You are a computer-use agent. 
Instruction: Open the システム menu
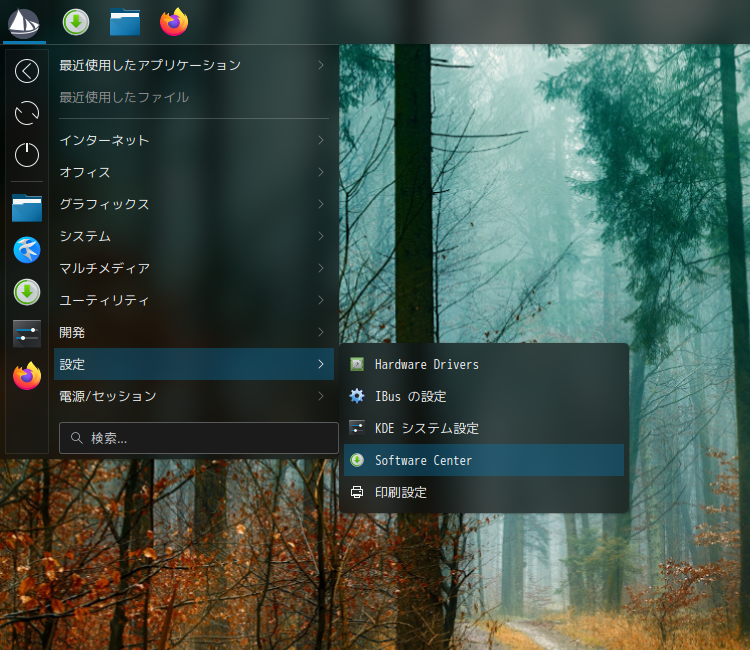tap(194, 236)
